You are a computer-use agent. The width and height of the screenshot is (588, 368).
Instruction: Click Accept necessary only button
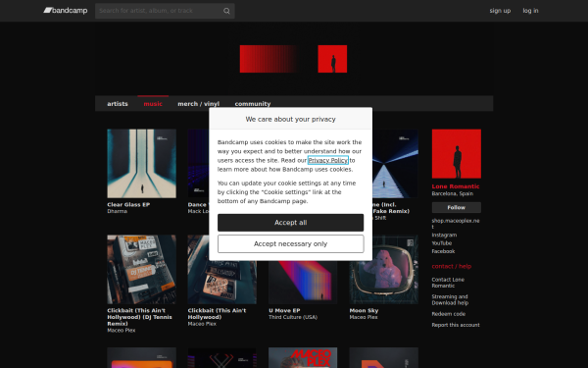pyautogui.click(x=291, y=244)
